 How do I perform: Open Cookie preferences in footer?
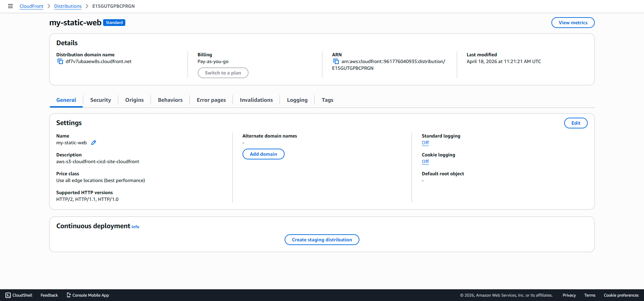tap(621, 295)
